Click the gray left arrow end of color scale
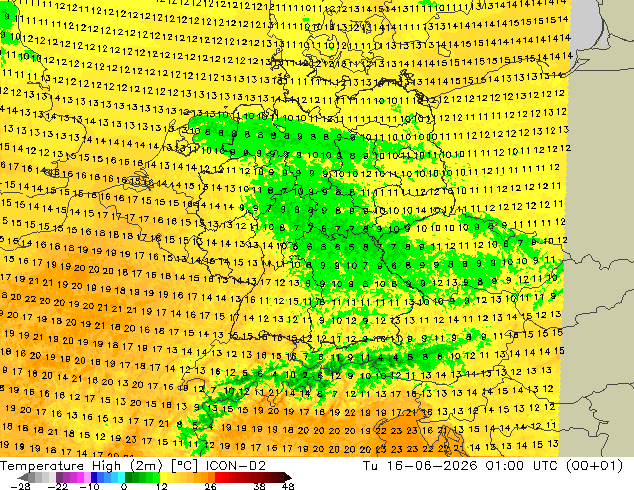The image size is (634, 490). click(x=22, y=477)
